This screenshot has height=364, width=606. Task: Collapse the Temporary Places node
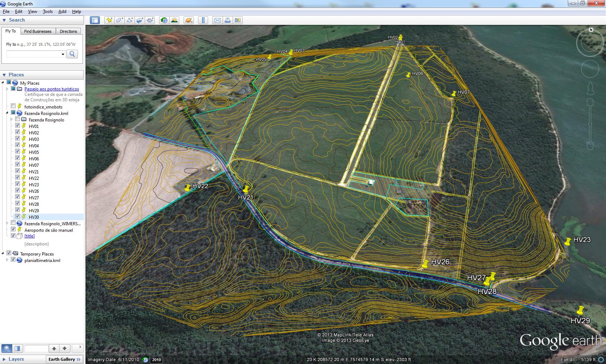pos(3,253)
